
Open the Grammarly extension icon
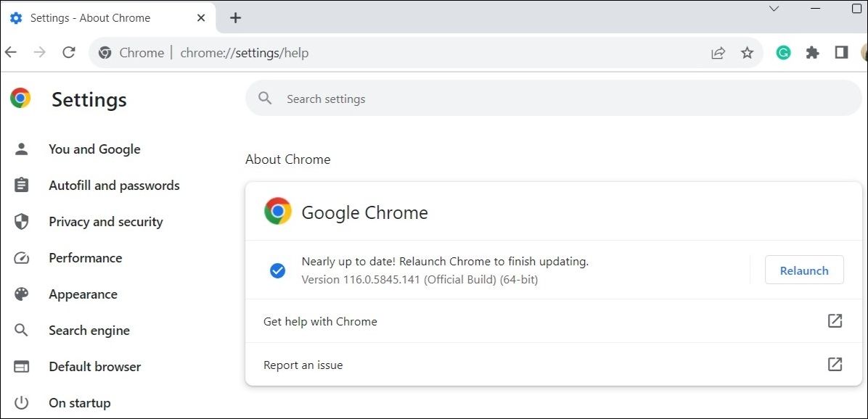coord(783,52)
